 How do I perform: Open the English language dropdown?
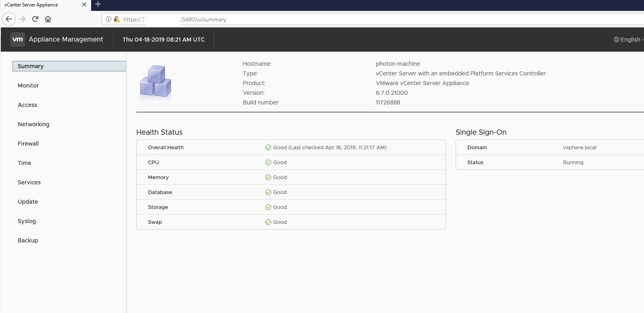(x=628, y=40)
